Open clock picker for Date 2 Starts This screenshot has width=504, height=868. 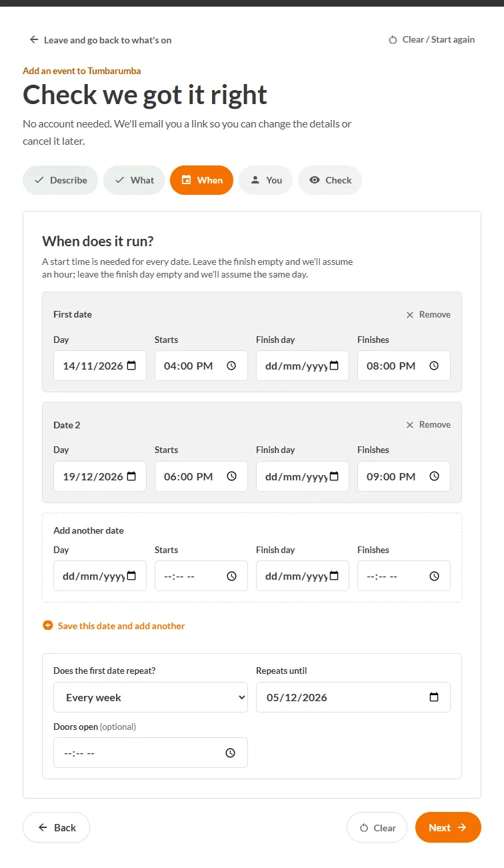coord(231,476)
